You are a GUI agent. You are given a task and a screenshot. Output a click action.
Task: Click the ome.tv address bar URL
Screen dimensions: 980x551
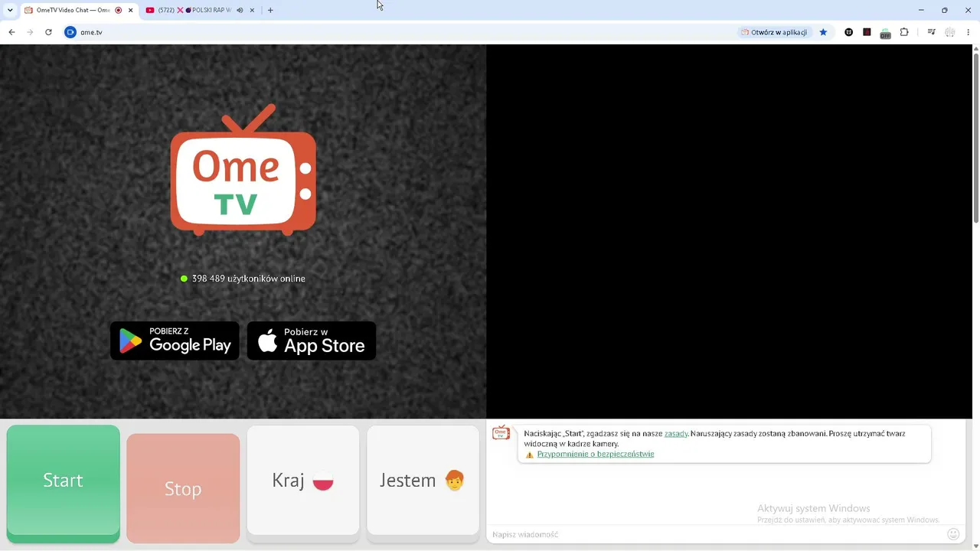point(91,32)
